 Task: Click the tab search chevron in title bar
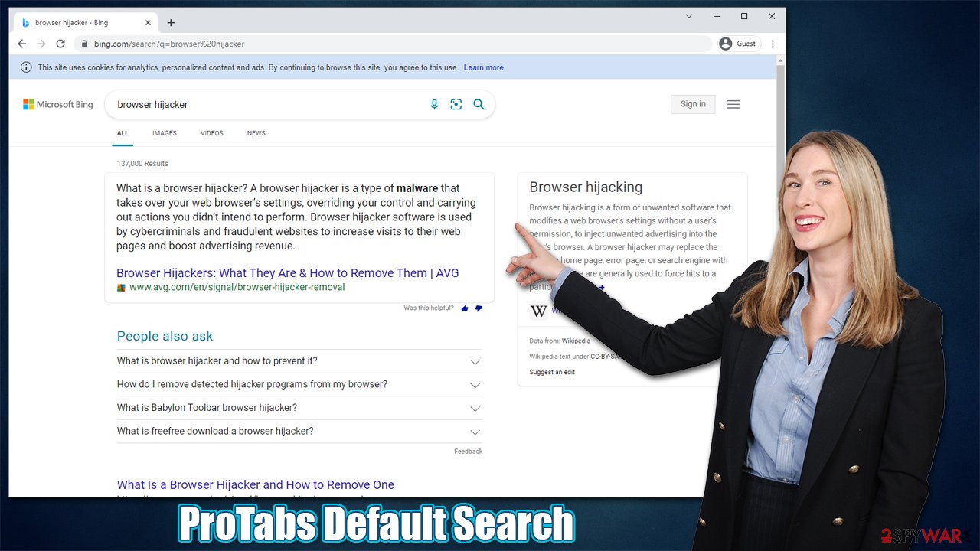pos(689,16)
